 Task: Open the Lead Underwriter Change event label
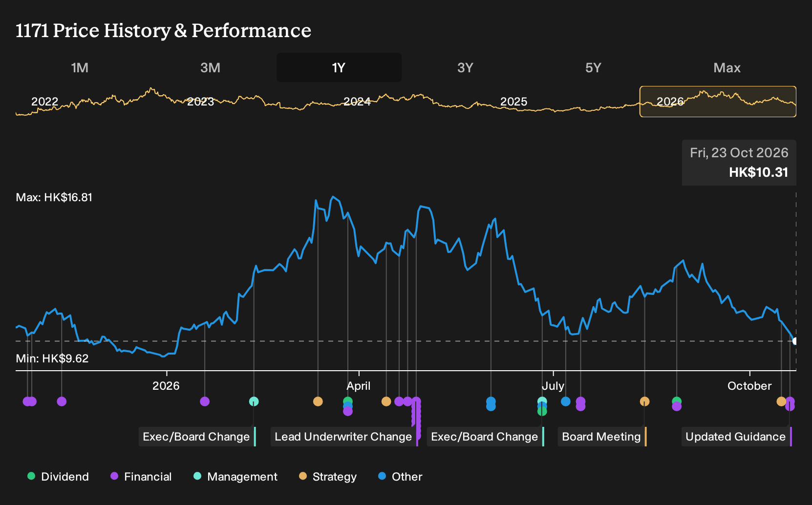[x=343, y=437]
